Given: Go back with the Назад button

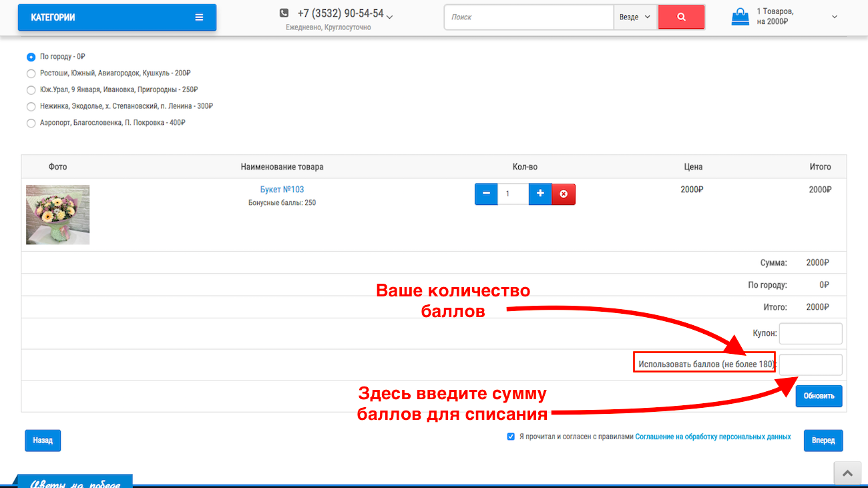Looking at the screenshot, I should (x=43, y=441).
